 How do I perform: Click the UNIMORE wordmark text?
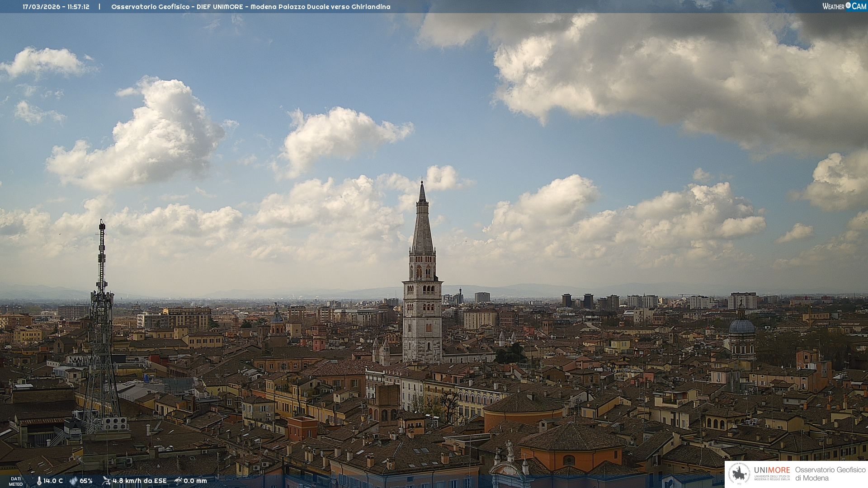772,470
